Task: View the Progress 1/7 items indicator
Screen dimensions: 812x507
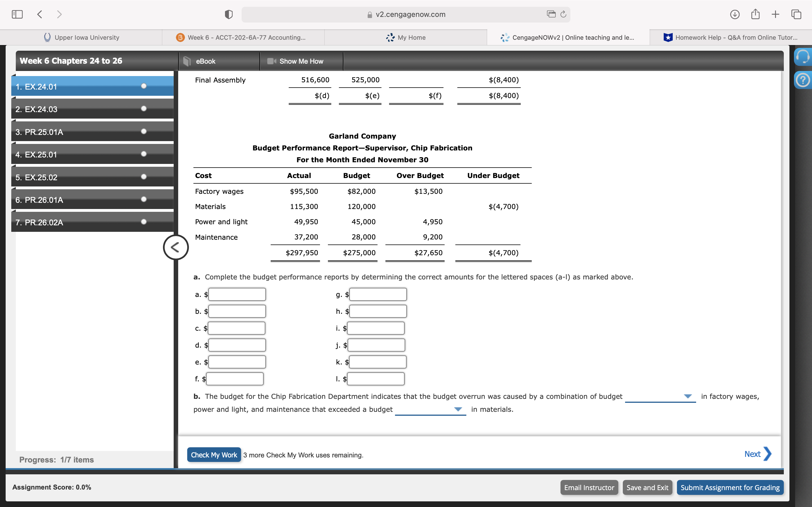Action: 56,460
